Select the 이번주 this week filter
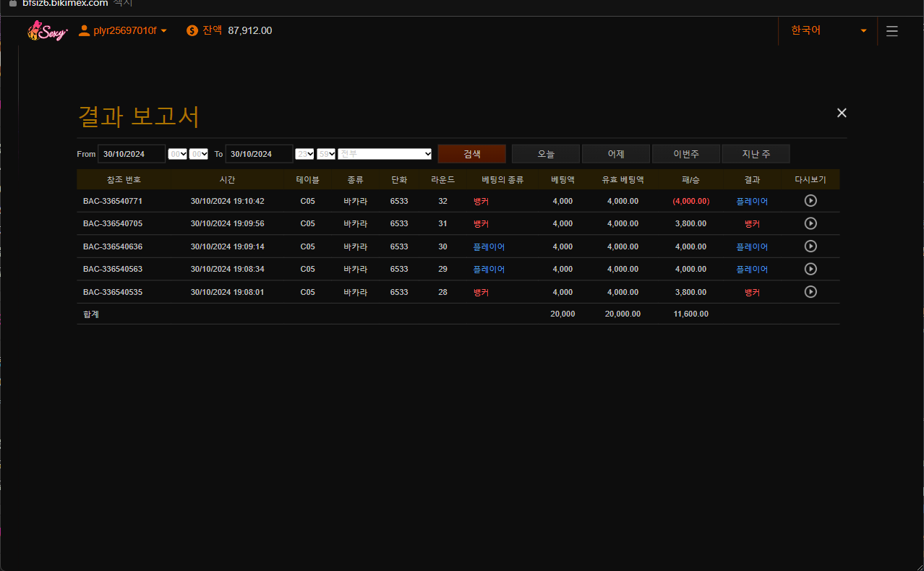 pyautogui.click(x=685, y=154)
